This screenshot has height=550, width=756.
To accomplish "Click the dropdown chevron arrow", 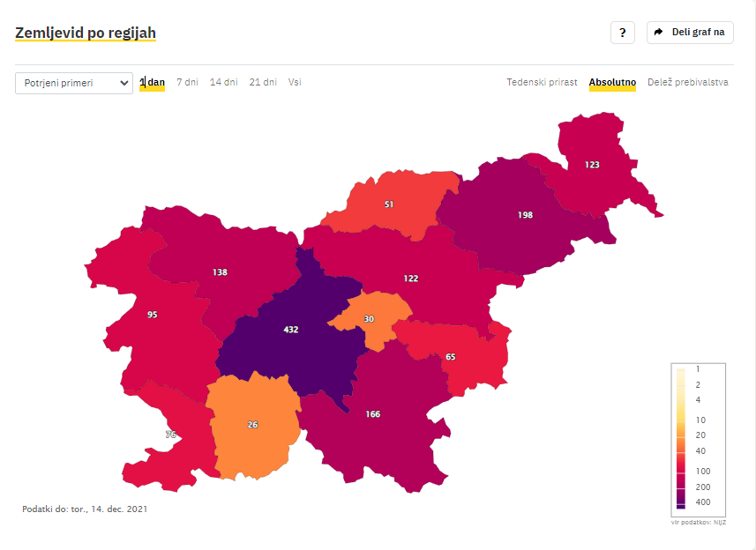I will tap(124, 83).
